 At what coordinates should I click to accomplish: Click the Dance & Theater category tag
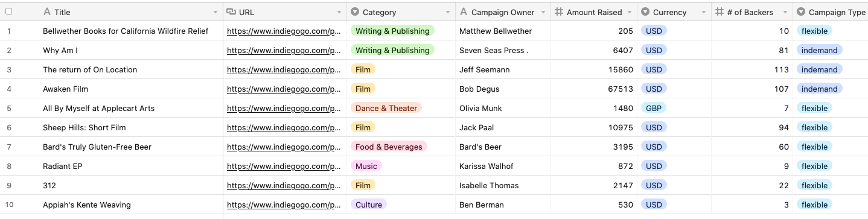(x=386, y=108)
